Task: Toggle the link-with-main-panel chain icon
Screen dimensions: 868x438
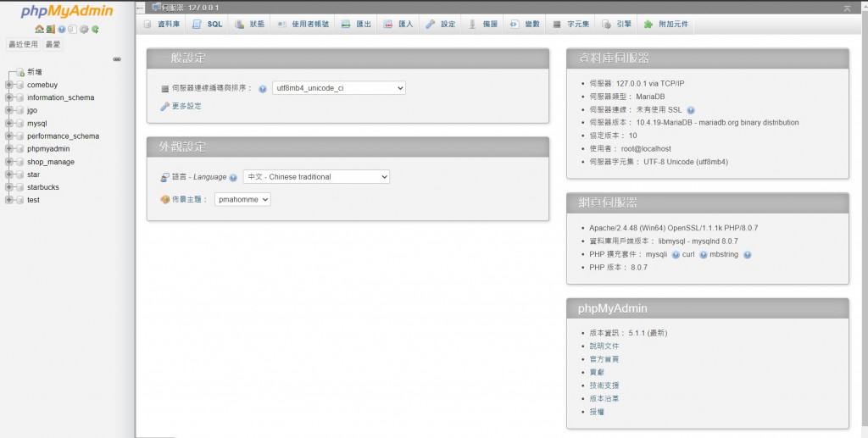Action: pos(117,59)
